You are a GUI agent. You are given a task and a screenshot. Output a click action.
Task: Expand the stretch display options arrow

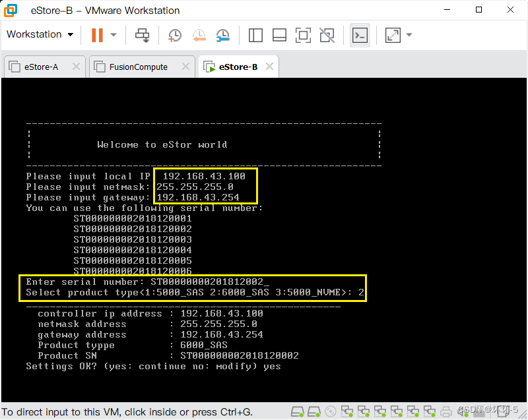[409, 35]
